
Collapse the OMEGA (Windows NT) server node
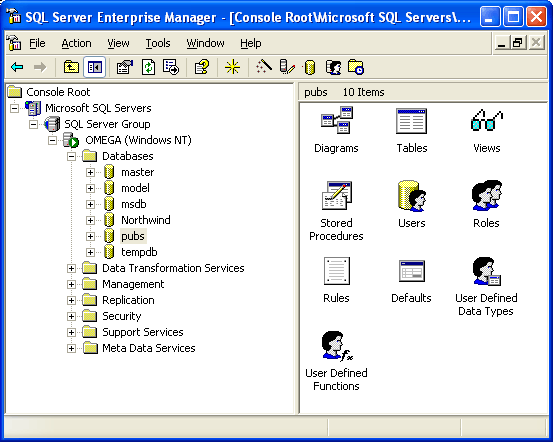(52, 140)
